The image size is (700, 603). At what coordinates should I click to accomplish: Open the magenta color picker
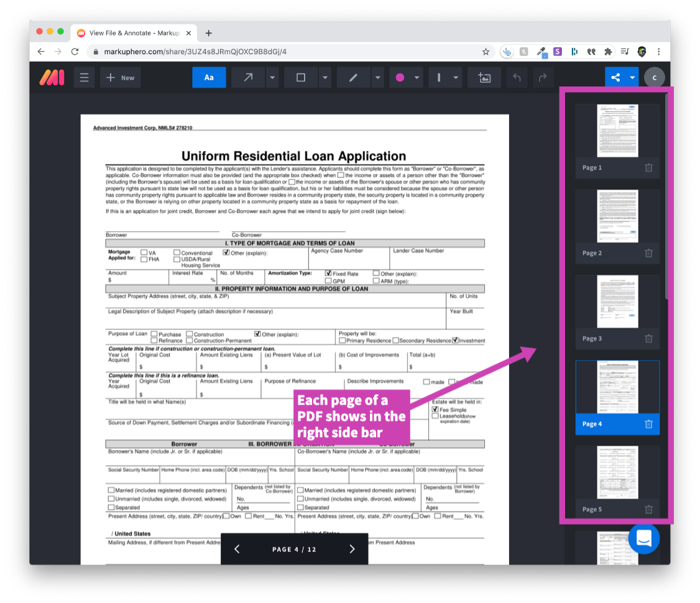400,78
